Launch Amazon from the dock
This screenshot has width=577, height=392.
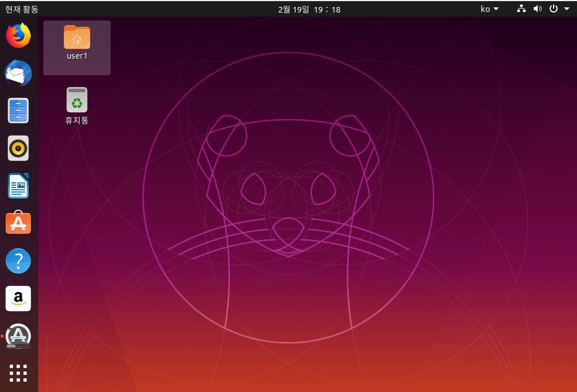point(18,298)
